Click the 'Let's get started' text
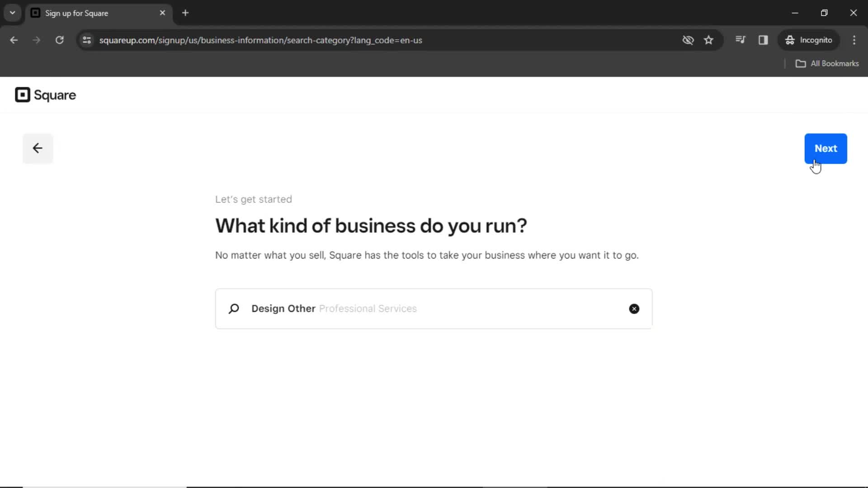Image resolution: width=868 pixels, height=488 pixels. coord(253,199)
